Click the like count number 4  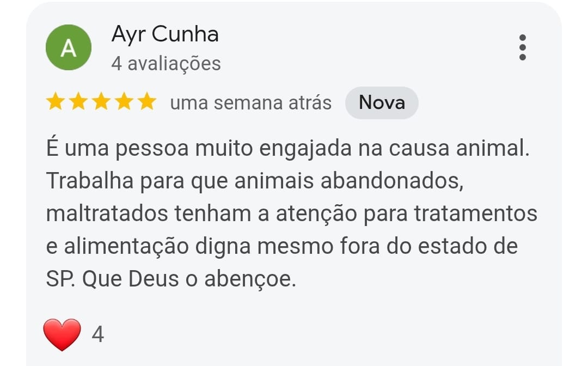(x=98, y=334)
